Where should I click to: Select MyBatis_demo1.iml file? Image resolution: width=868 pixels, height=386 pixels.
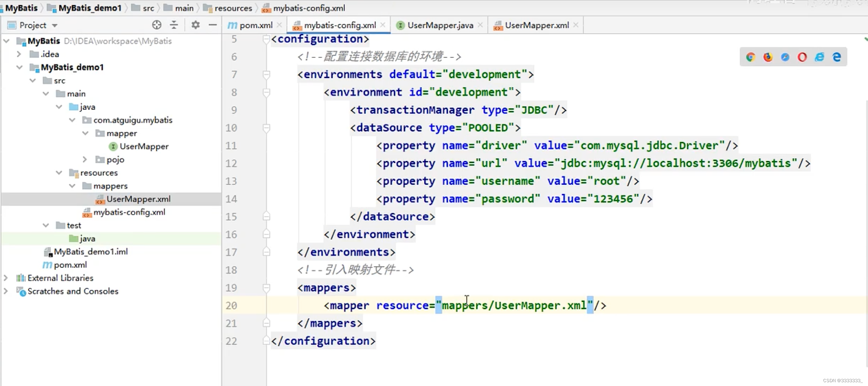(86, 252)
